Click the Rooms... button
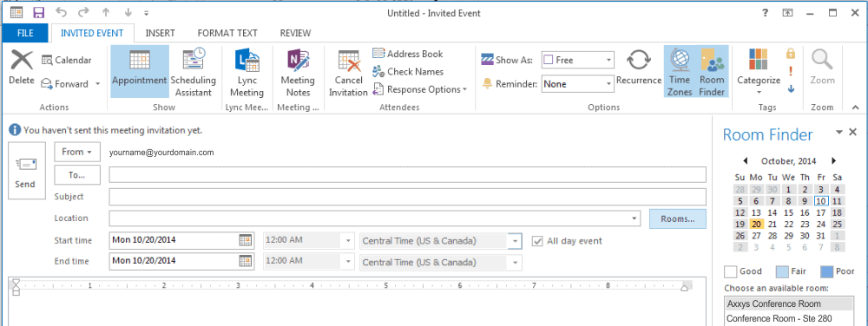 coord(678,218)
